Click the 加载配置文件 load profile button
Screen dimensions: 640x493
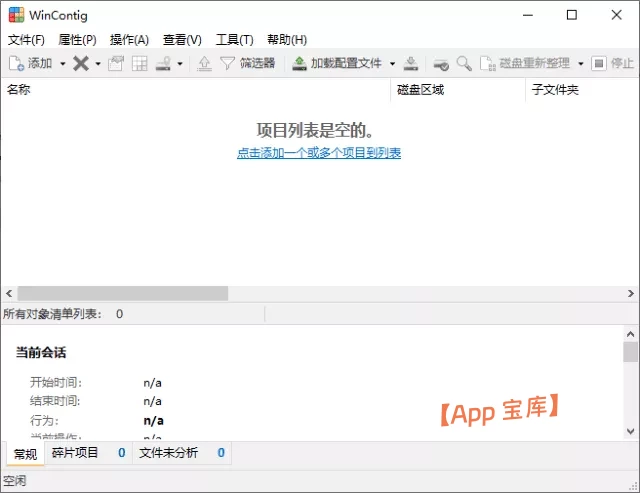click(337, 63)
